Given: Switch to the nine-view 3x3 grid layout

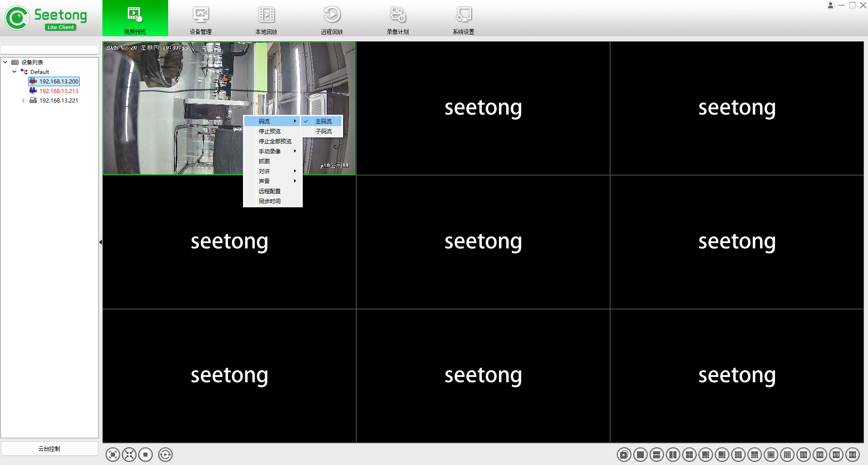Looking at the screenshot, I should [738, 455].
